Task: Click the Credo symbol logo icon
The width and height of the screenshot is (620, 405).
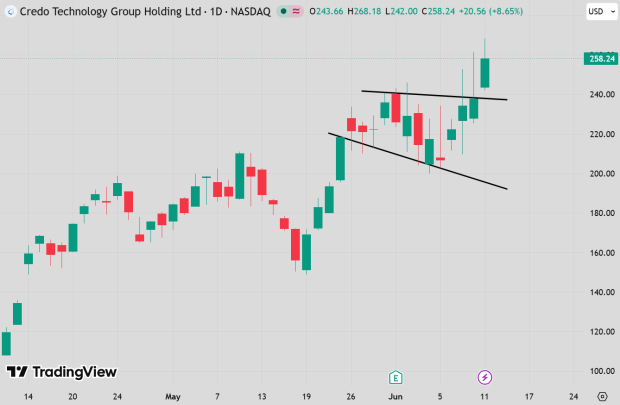Action: click(x=10, y=11)
